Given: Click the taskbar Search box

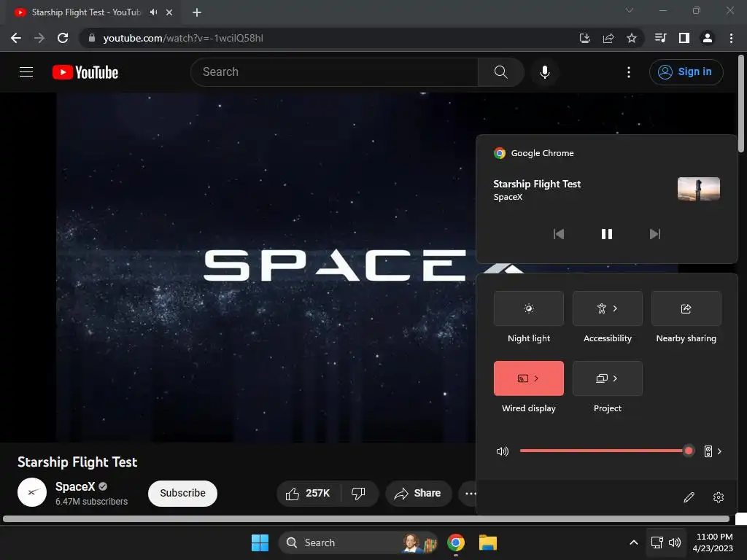Looking at the screenshot, I should [x=358, y=542].
